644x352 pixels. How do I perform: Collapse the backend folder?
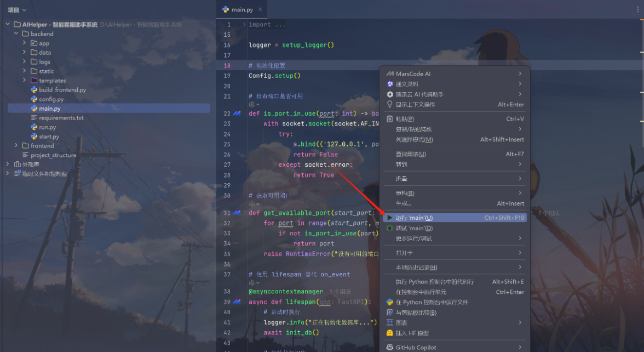coord(16,33)
